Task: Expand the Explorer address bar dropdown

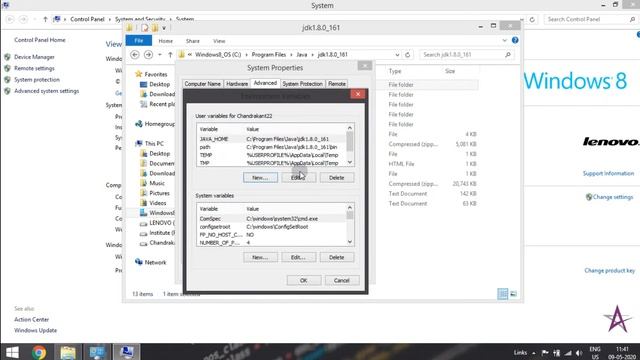Action: (x=397, y=55)
